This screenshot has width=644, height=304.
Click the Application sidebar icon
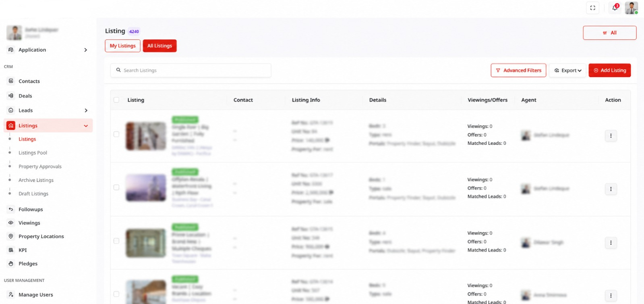click(11, 50)
